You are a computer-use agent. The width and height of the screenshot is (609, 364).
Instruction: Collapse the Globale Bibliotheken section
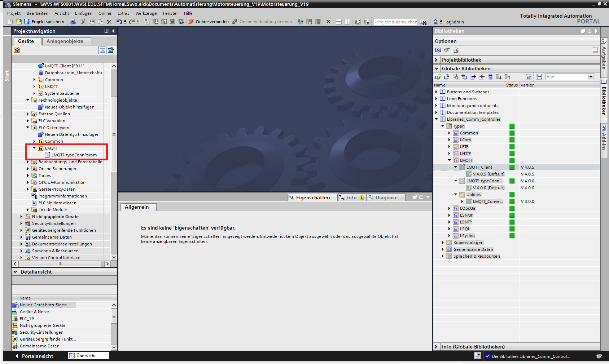(x=437, y=68)
